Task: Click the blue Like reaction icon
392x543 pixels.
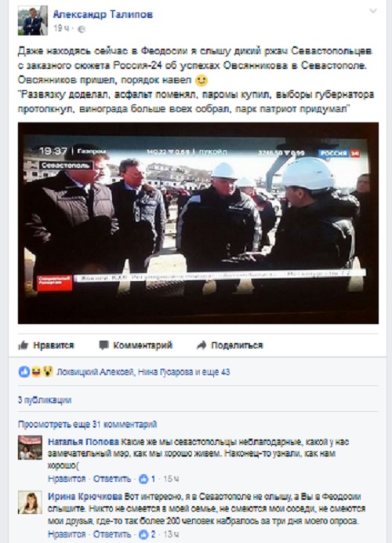Action: [24, 372]
